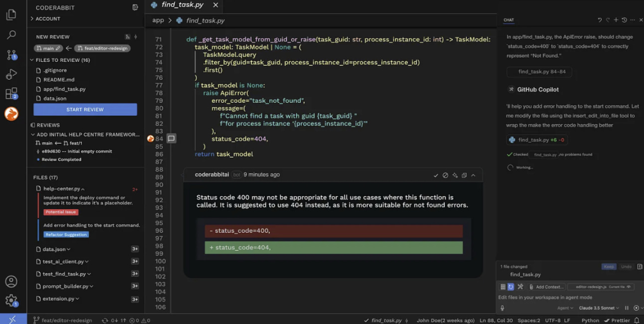Select the find_task.py editor tab

pyautogui.click(x=182, y=5)
